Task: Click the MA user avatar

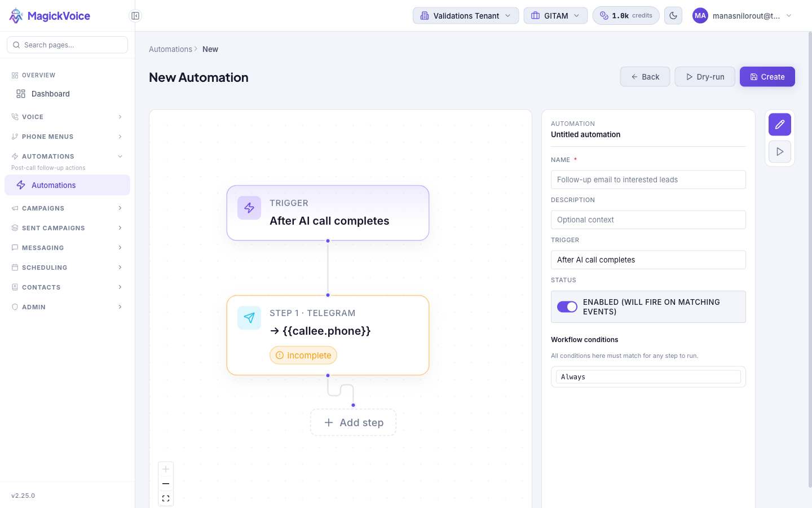Action: 700,16
